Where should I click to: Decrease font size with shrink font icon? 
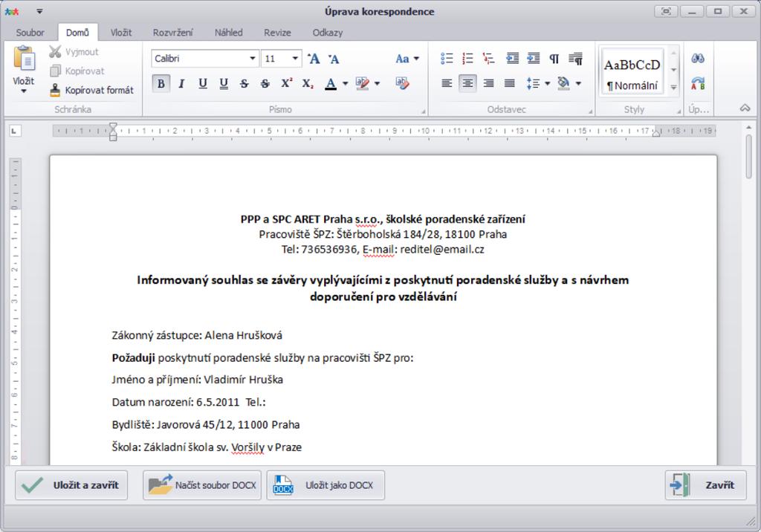pyautogui.click(x=334, y=59)
